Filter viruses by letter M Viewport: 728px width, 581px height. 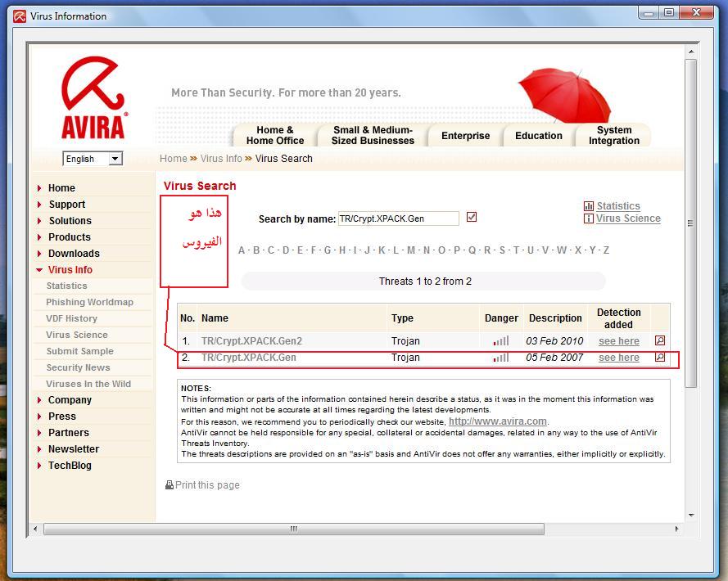(411, 250)
